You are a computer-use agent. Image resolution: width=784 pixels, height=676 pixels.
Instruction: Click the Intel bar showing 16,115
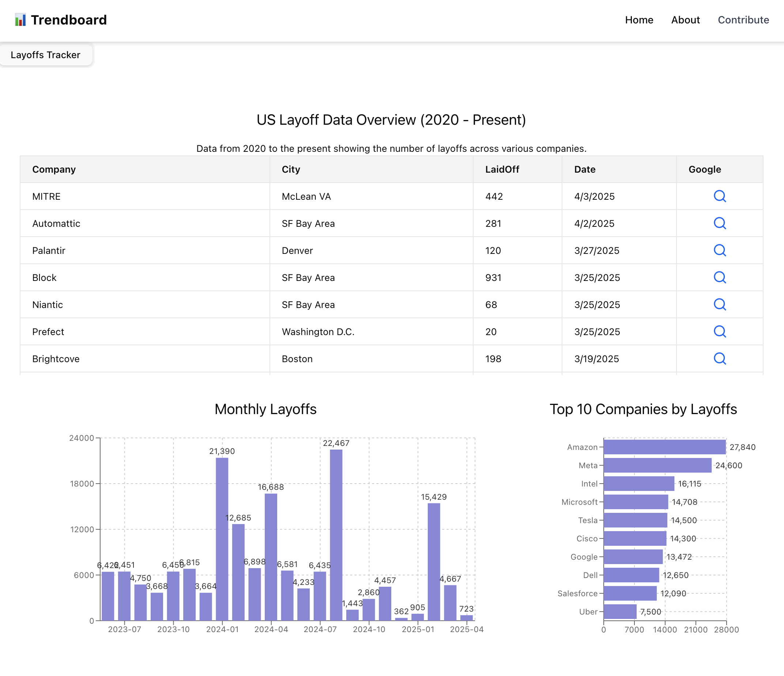pyautogui.click(x=639, y=484)
